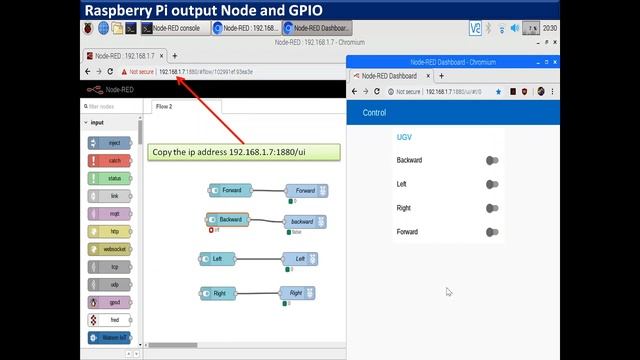This screenshot has width=640, height=360.
Task: Launch the terminal from the taskbar
Action: coord(131,29)
